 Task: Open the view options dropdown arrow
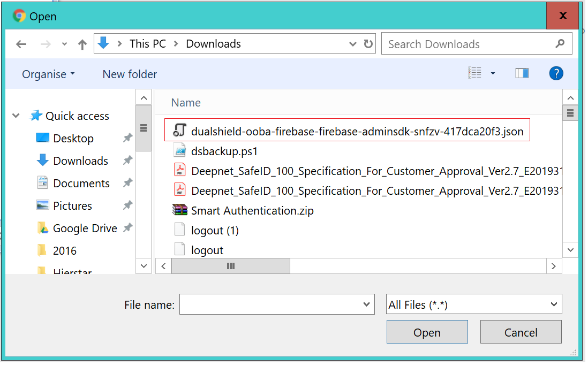493,73
